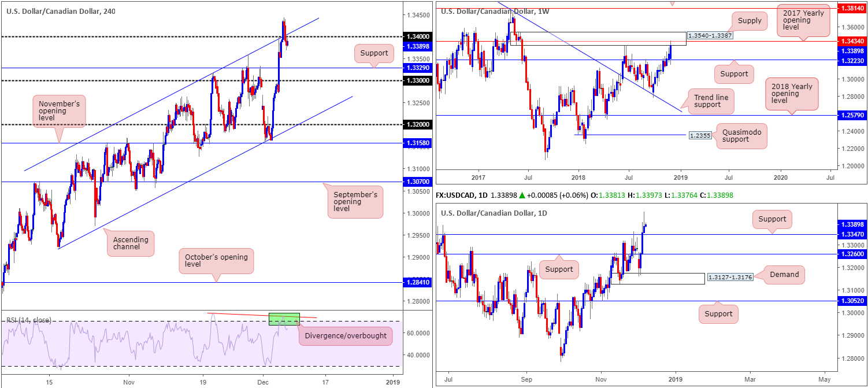Click the 'Dec' date label on 240 chart
The image size is (868, 388).
click(x=263, y=382)
